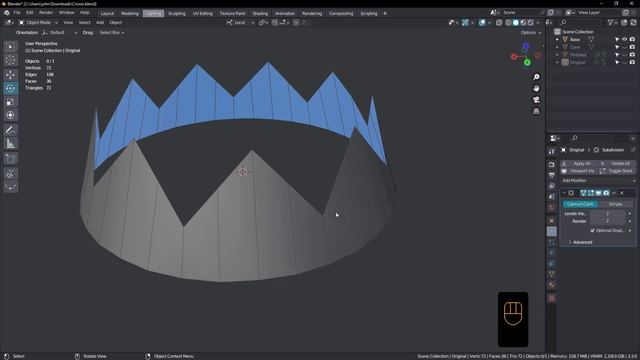Toggle camera view with camera icon
640x360 pixels.
click(x=536, y=100)
